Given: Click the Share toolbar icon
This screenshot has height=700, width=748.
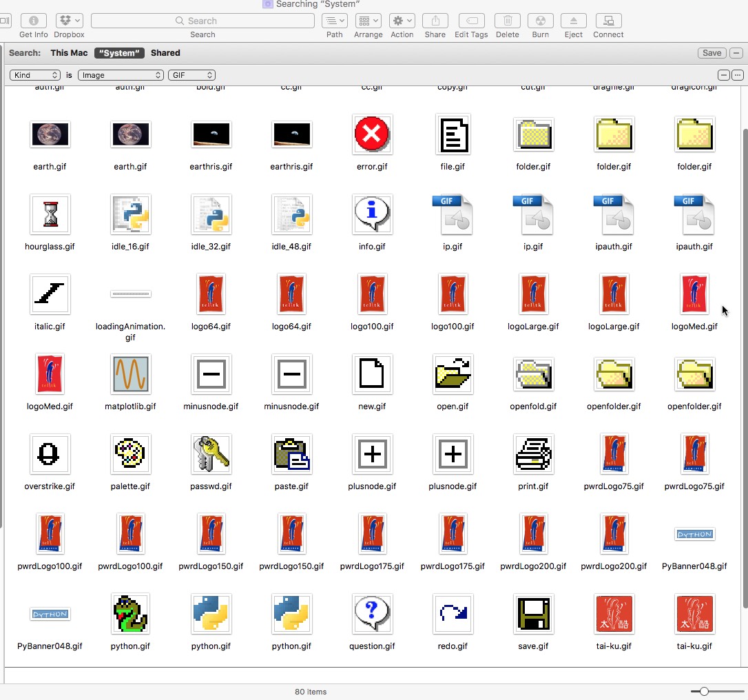Looking at the screenshot, I should click(435, 21).
